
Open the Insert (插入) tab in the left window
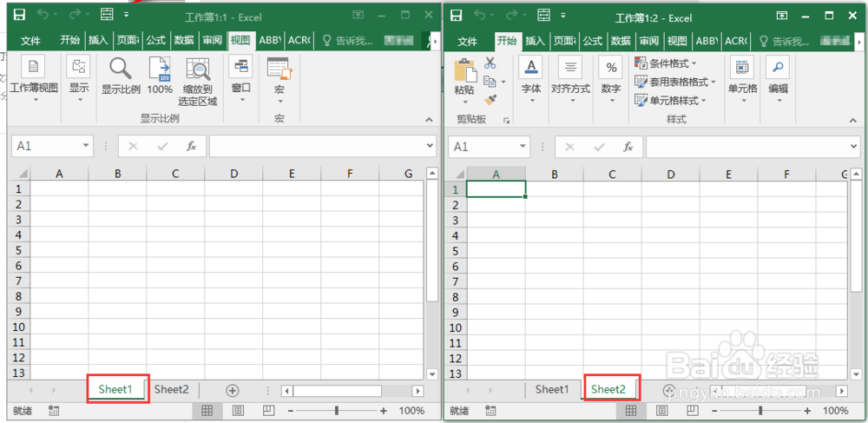(x=99, y=41)
